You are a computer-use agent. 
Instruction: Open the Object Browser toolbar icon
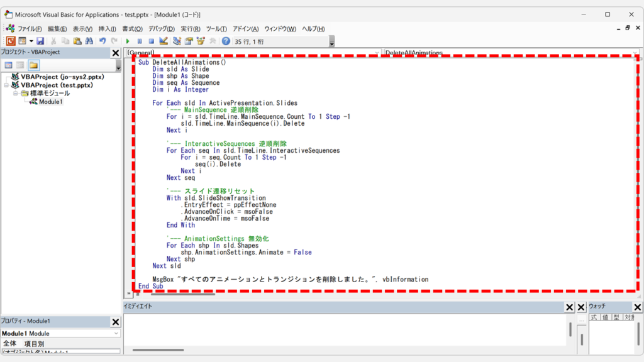201,41
